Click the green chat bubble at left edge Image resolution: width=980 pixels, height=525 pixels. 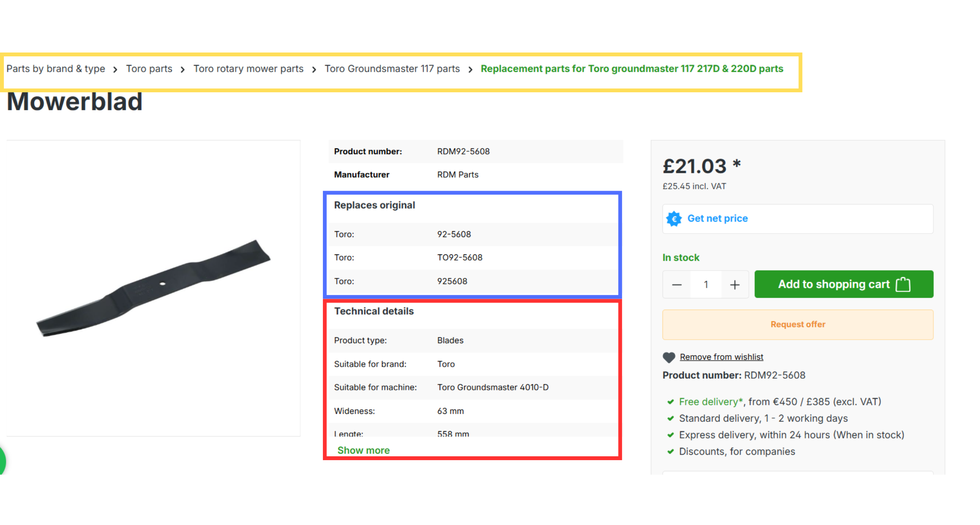[2, 461]
